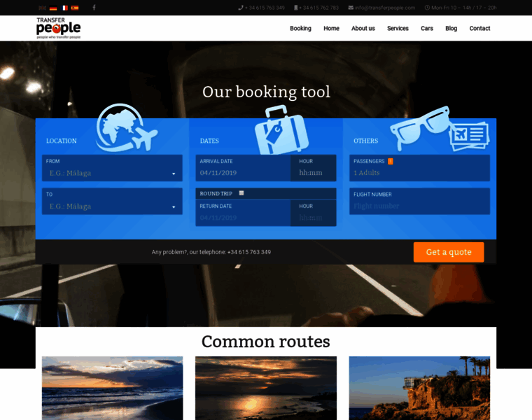
Task: Go to the Home menu item
Action: pyautogui.click(x=332, y=28)
